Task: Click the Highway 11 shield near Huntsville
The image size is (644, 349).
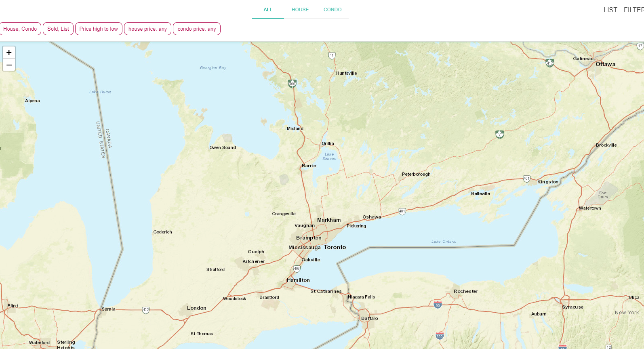Action: click(332, 55)
